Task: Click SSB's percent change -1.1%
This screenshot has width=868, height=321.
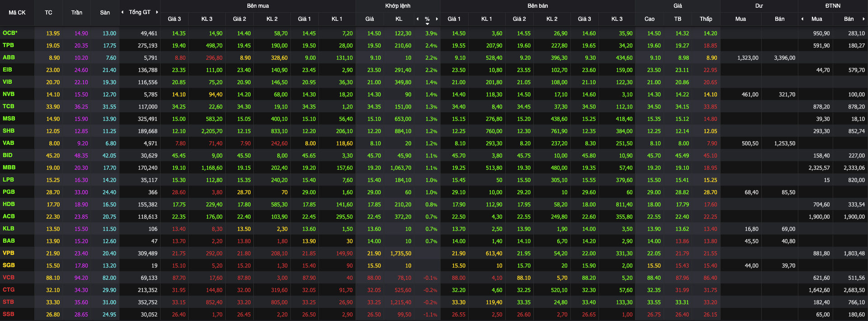Action: pos(430,315)
